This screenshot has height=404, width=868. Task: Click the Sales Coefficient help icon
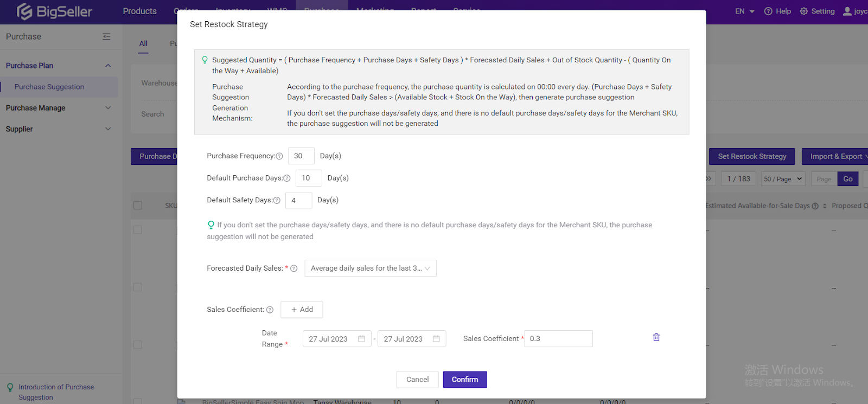[x=270, y=310]
